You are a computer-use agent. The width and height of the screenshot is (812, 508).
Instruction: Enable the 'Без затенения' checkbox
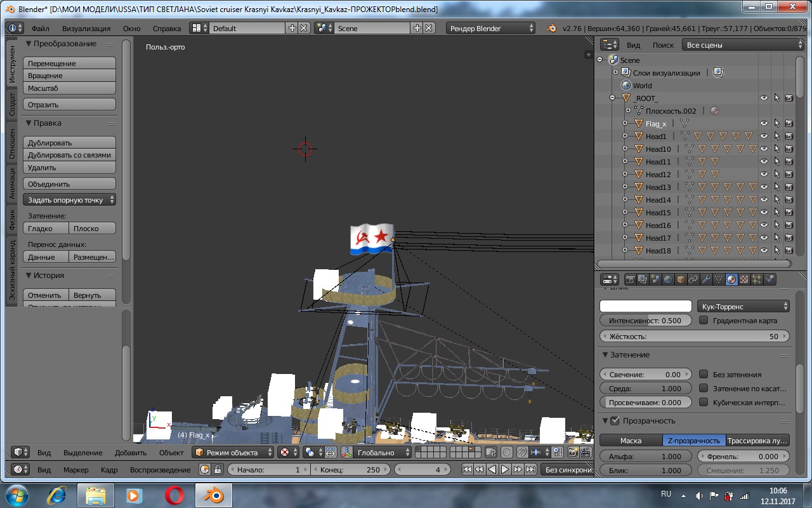tap(704, 375)
